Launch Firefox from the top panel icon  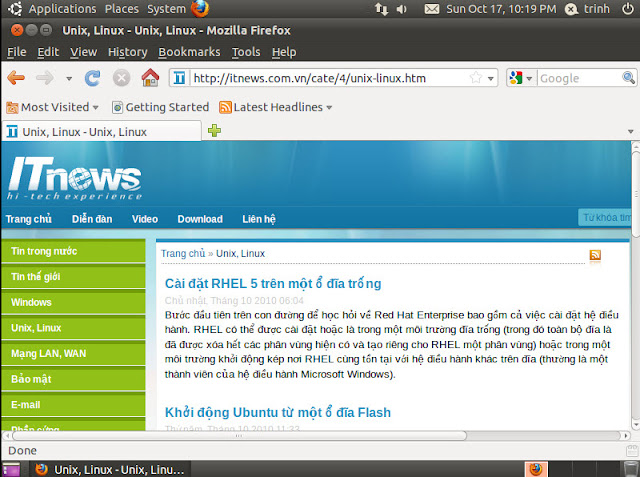(x=200, y=9)
